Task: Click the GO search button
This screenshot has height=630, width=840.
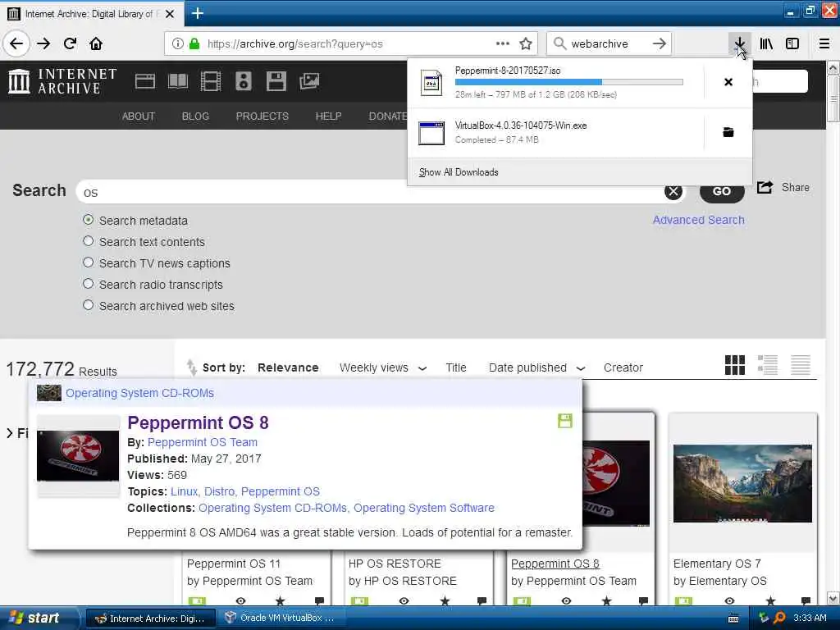Action: point(722,191)
